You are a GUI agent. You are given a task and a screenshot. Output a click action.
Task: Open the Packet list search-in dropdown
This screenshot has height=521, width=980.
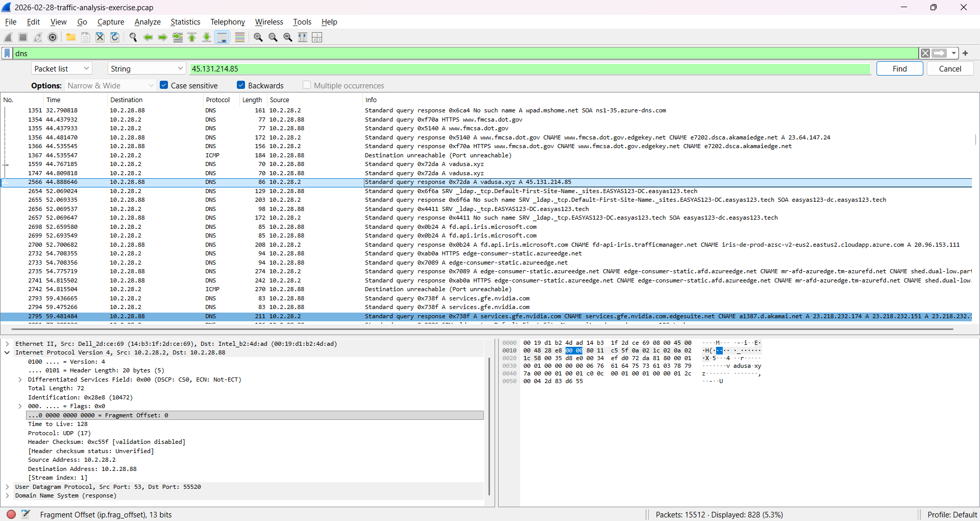click(x=61, y=68)
